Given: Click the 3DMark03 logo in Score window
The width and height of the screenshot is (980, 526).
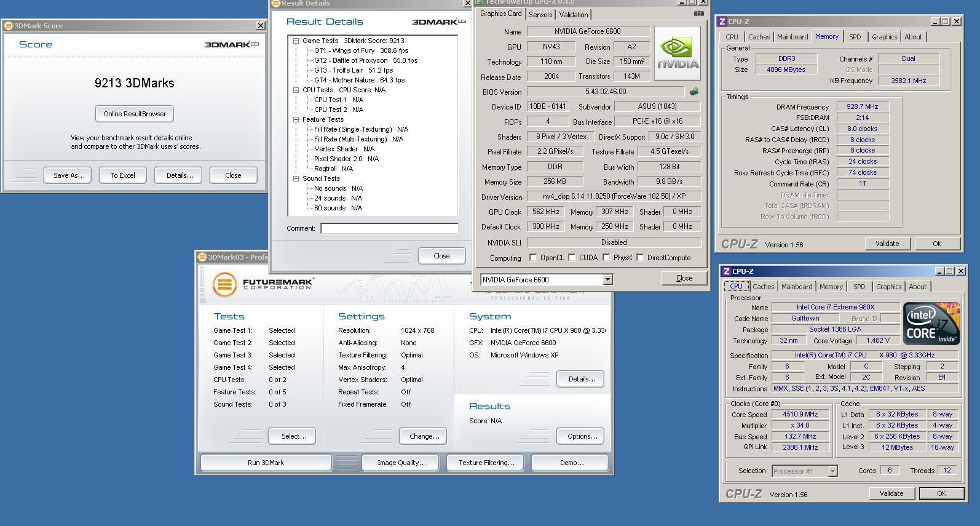Looking at the screenshot, I should point(232,45).
